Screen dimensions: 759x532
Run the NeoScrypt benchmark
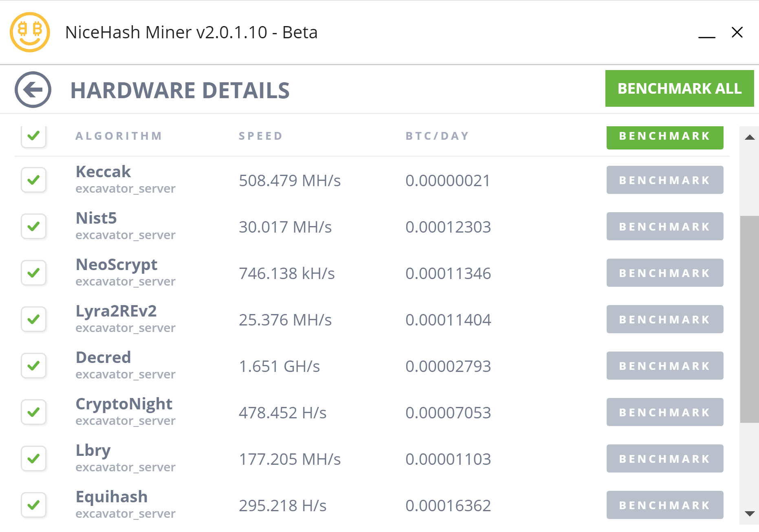click(x=664, y=273)
